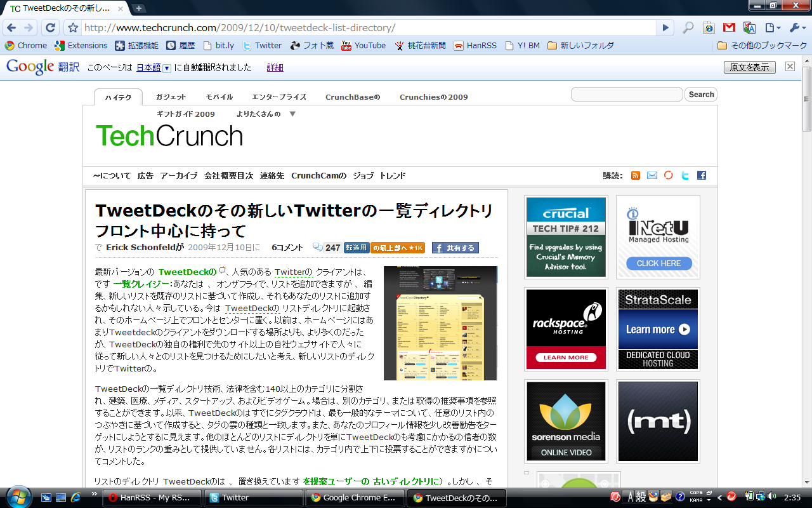Select the モバイル site tab
Screen dimensions: 812x508
pyautogui.click(x=219, y=97)
